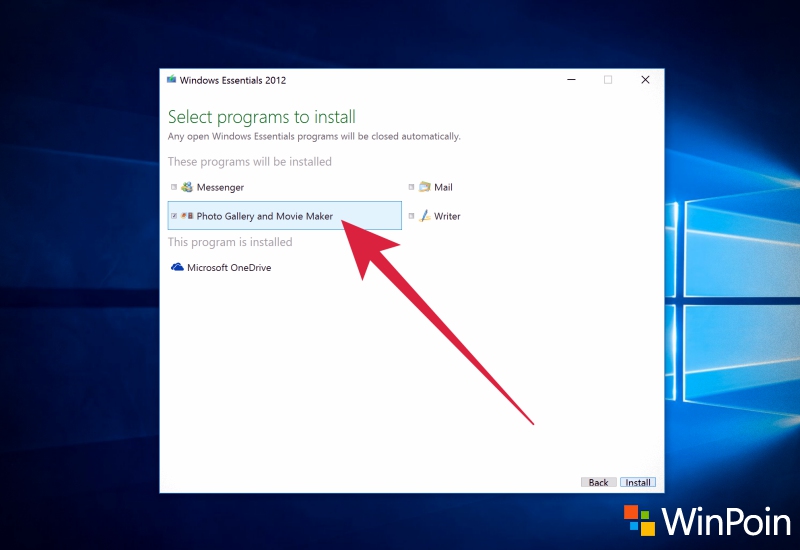This screenshot has width=800, height=550.
Task: Go back with the Back button
Action: [598, 482]
